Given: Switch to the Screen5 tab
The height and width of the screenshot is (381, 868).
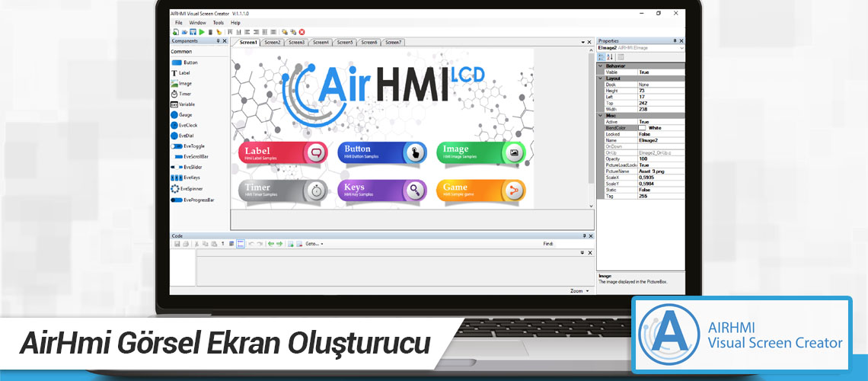Looking at the screenshot, I should pos(345,42).
